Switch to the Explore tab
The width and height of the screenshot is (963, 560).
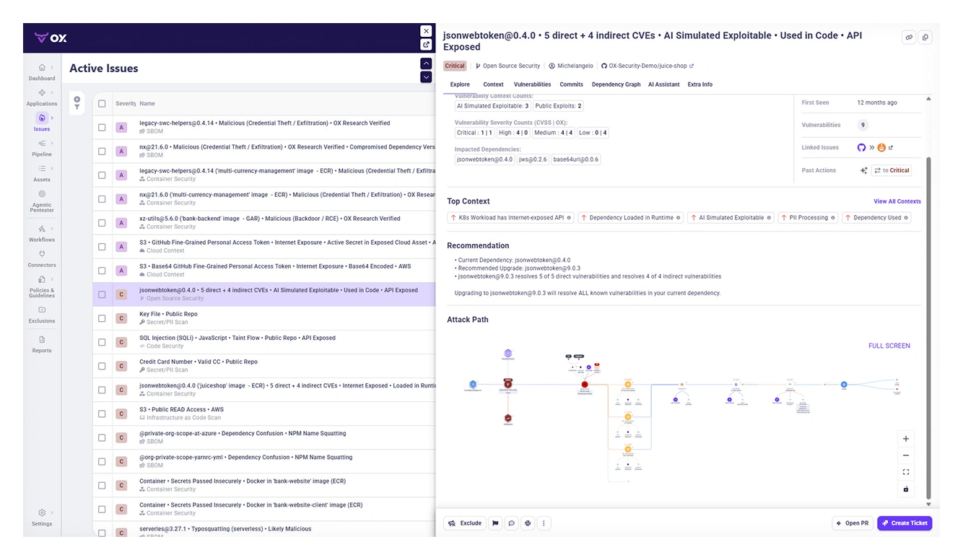pyautogui.click(x=460, y=84)
